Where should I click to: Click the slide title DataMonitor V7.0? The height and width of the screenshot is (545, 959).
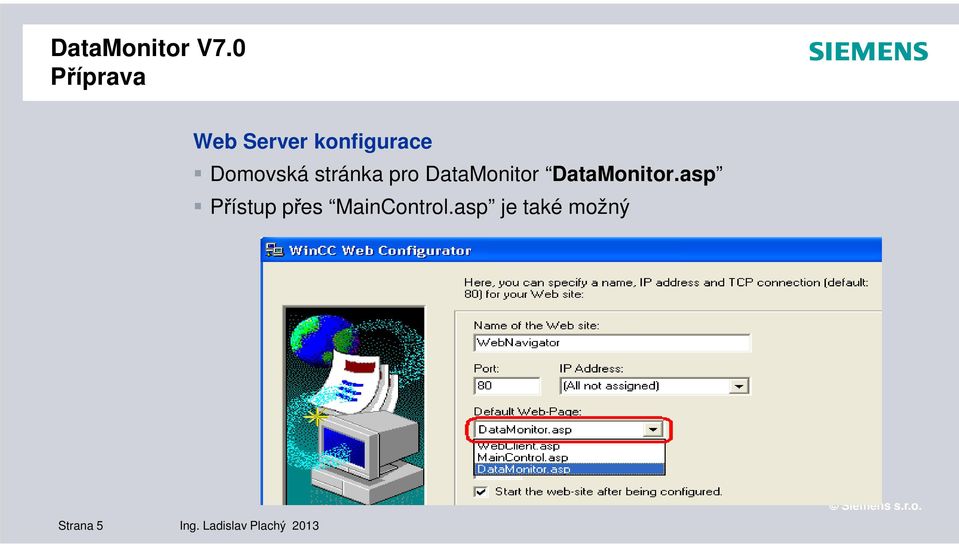[x=148, y=48]
